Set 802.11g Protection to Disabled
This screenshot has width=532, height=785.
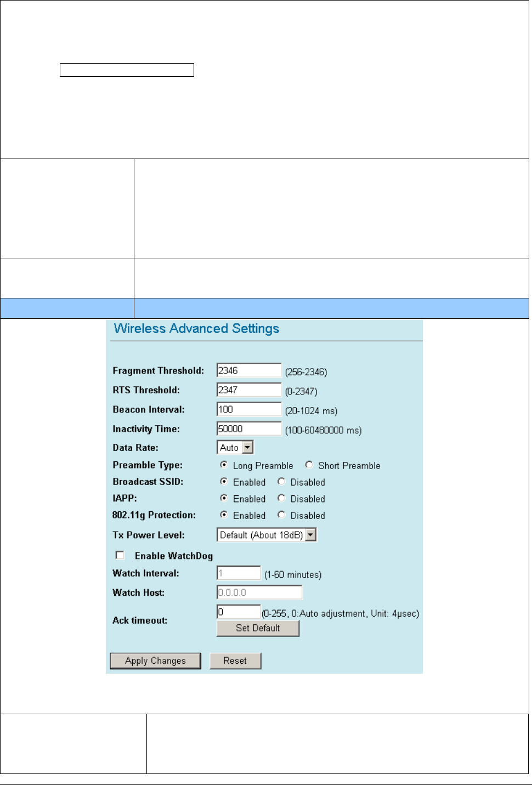coord(281,515)
